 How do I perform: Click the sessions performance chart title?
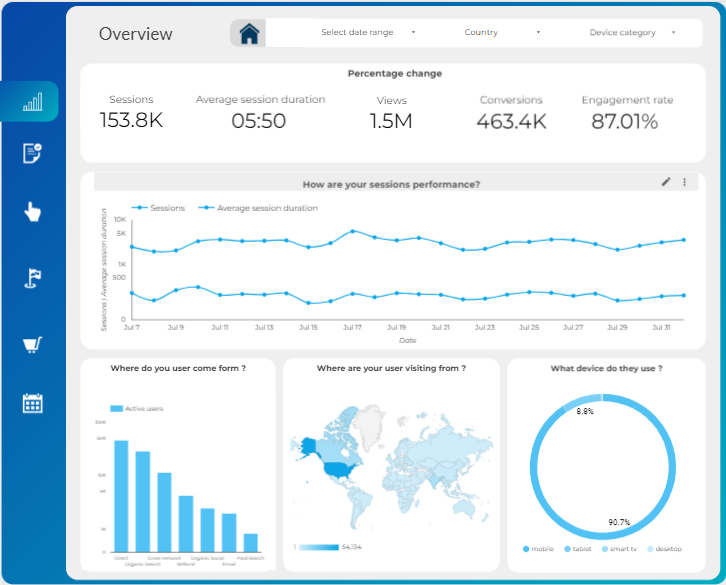coord(391,184)
